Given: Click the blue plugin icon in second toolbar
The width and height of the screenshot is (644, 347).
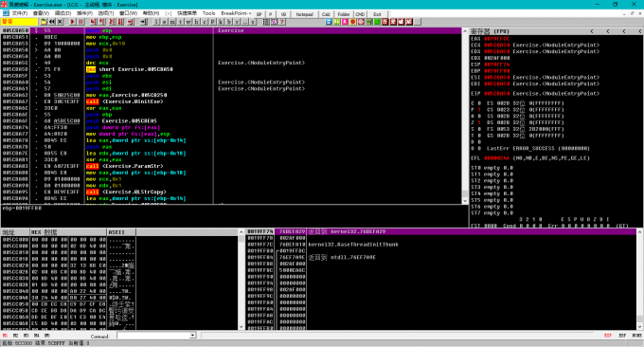Looking at the screenshot, I should tap(329, 22).
